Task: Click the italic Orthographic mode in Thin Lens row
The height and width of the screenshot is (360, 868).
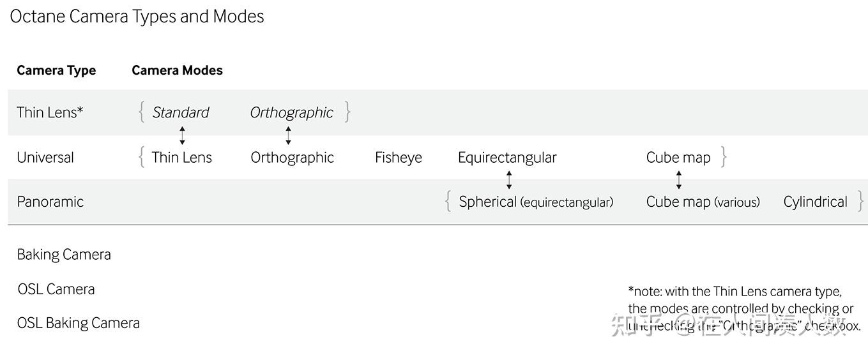Action: pos(291,112)
